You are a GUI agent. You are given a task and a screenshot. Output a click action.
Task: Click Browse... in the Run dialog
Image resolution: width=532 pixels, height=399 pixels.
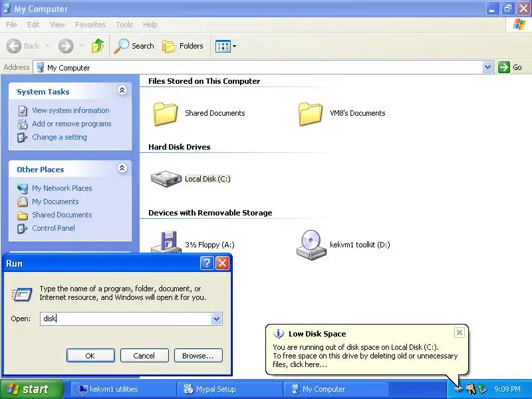tap(198, 356)
